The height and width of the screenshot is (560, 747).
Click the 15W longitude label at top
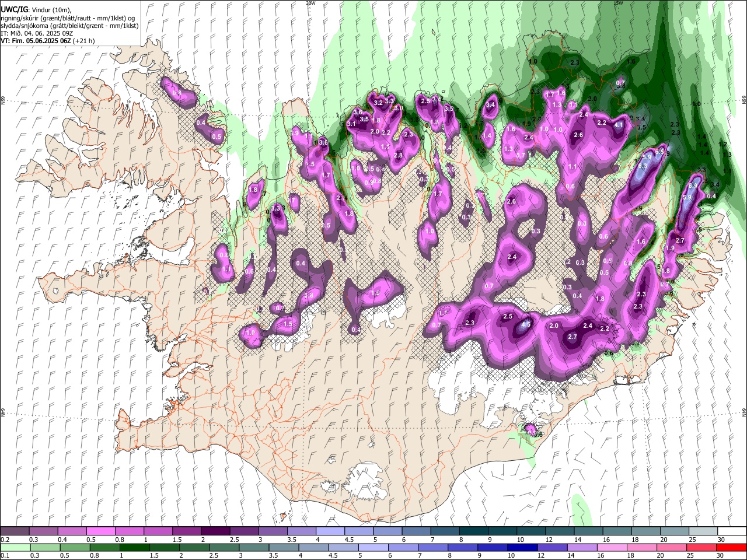618,2
